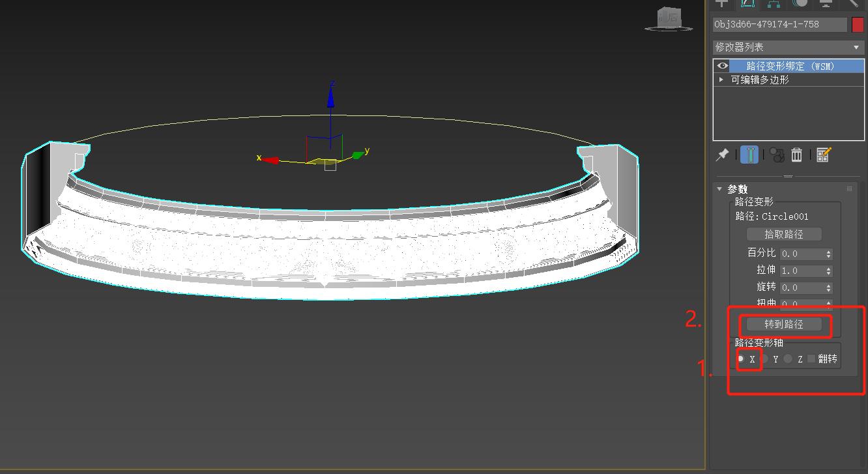
Task: Open the Display panel icon
Action: pyautogui.click(x=826, y=4)
